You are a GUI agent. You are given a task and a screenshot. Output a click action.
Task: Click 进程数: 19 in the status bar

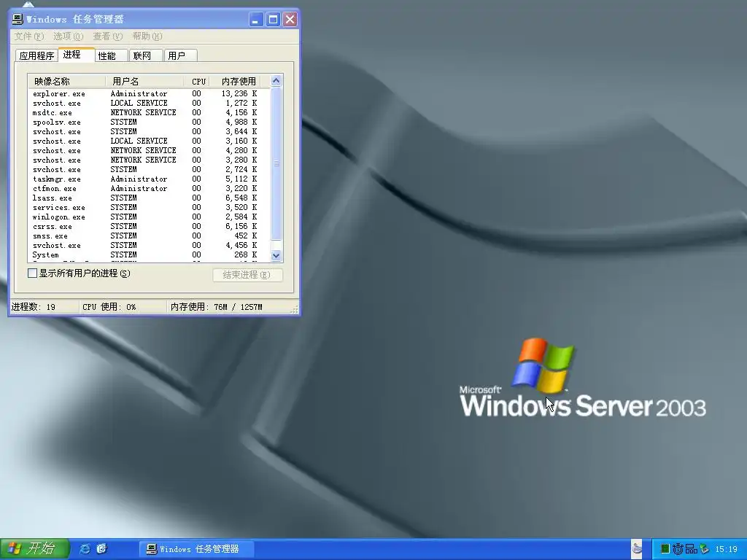point(34,307)
